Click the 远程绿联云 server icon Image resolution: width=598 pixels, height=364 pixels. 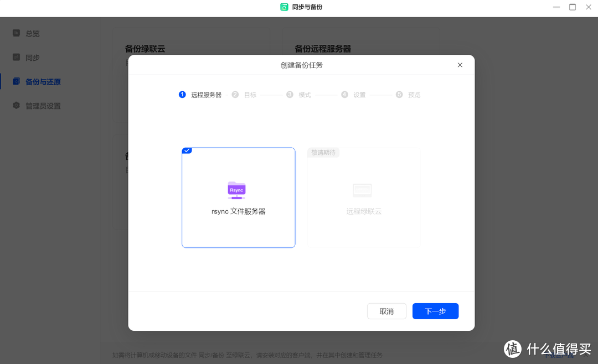click(x=362, y=190)
